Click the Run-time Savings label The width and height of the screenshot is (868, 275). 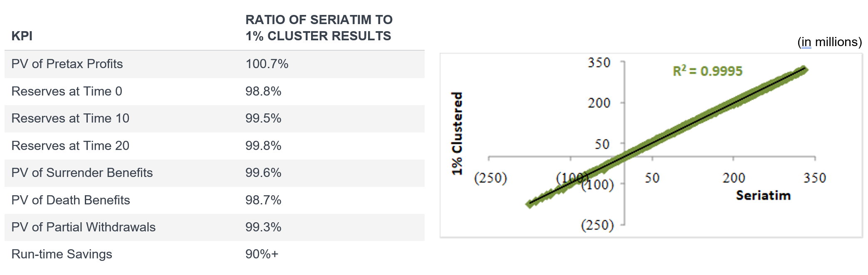(62, 254)
